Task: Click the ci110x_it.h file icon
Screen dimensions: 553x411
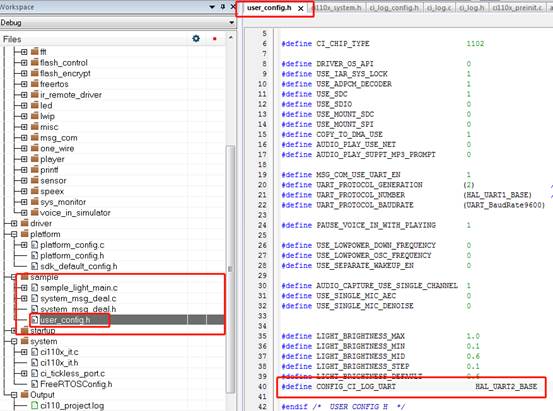Action: point(35,363)
